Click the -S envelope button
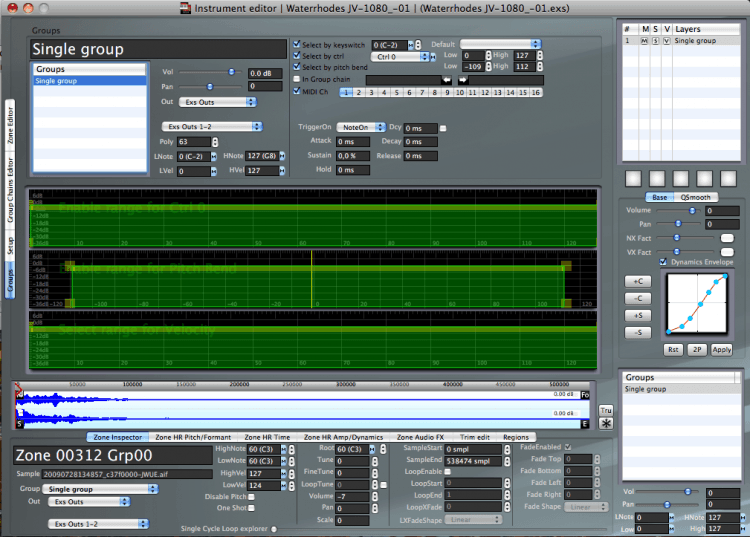Image resolution: width=750 pixels, height=537 pixels. coord(638,332)
